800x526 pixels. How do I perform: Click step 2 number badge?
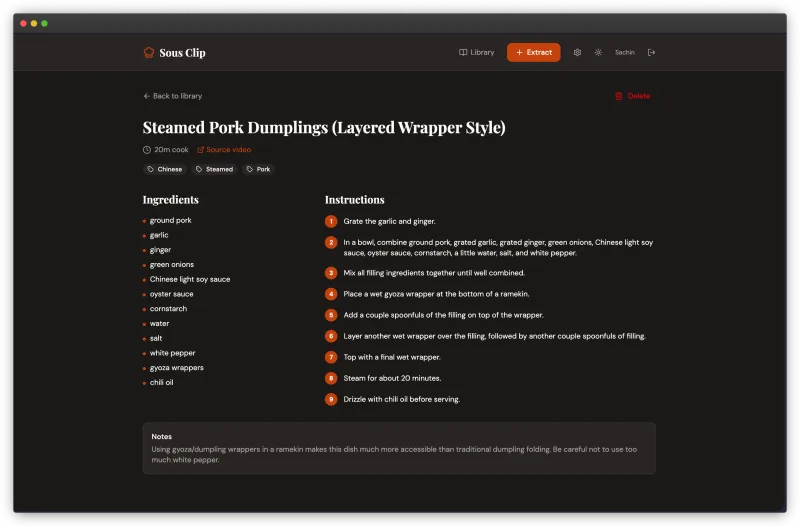pos(331,242)
